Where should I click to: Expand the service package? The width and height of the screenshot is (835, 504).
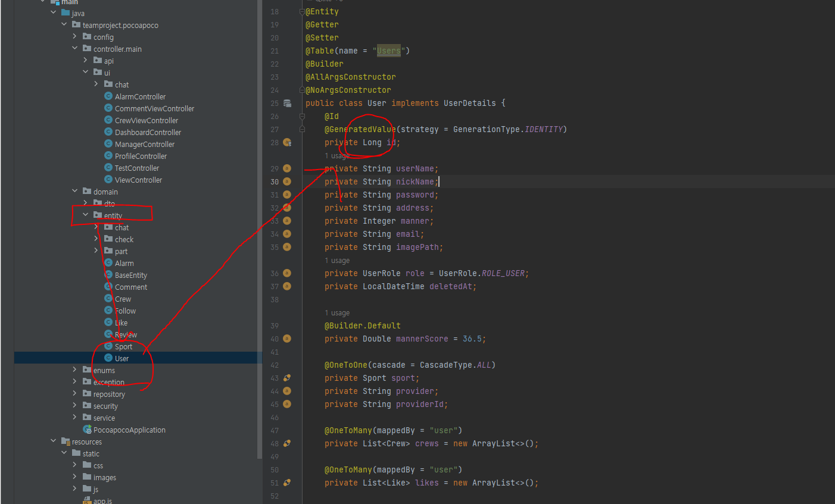pos(75,417)
